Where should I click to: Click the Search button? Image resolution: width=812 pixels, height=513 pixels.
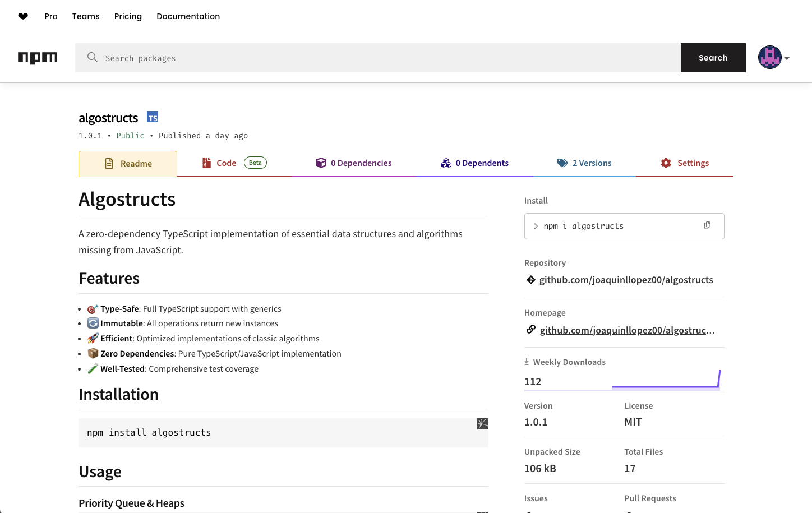click(713, 58)
